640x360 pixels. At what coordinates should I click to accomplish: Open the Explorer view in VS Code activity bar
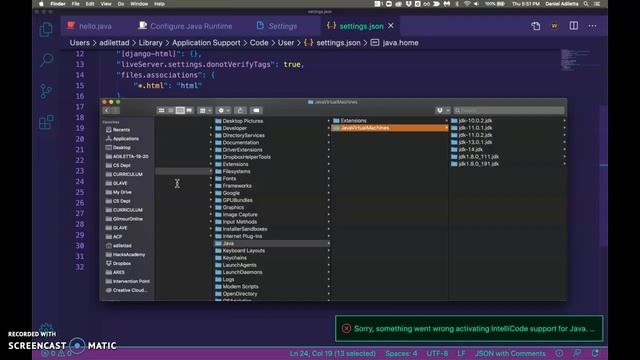[46, 29]
